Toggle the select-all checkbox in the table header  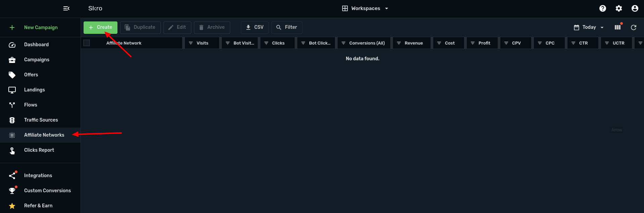coord(87,43)
